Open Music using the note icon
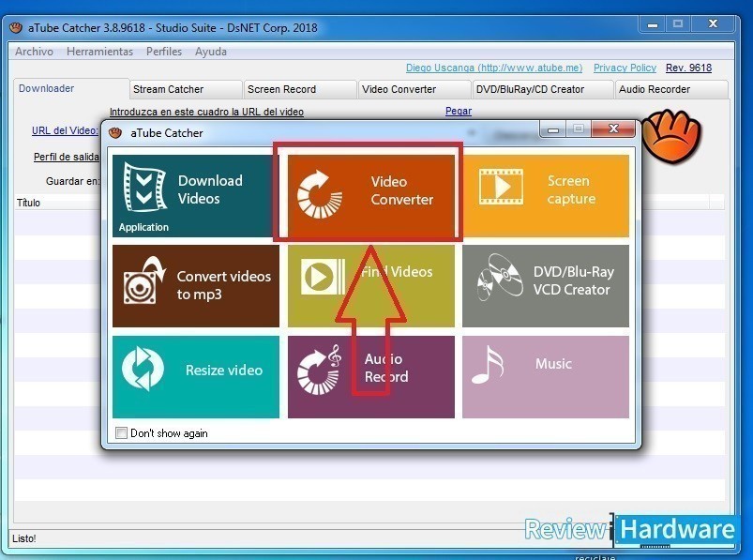753x560 pixels. coord(488,365)
